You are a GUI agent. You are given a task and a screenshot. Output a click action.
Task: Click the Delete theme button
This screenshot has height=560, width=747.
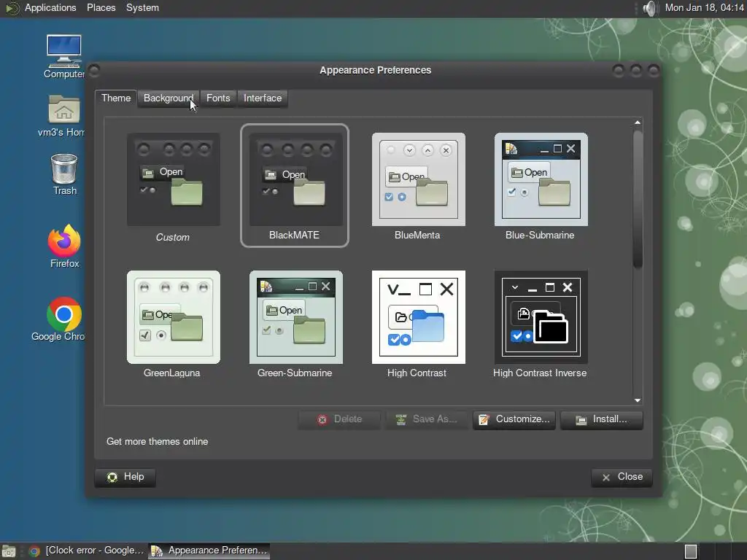pyautogui.click(x=339, y=419)
